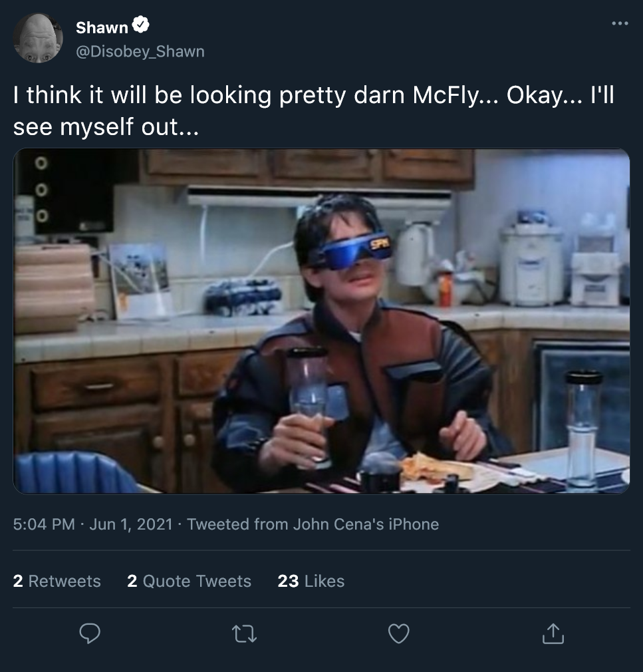The image size is (643, 672).
Task: Open the retweet options icon
Action: click(243, 634)
